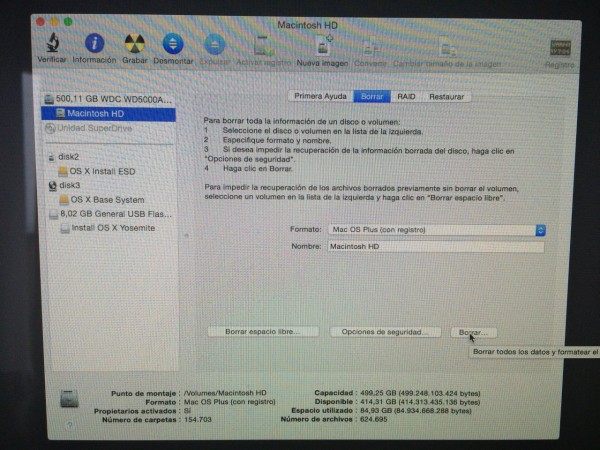Image resolution: width=600 pixels, height=450 pixels.
Task: Click the help question mark button
Action: point(70,425)
